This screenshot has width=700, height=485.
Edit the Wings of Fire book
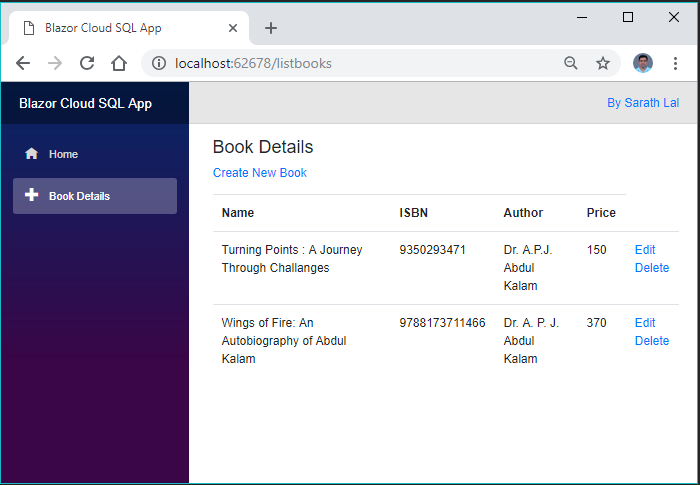coord(645,323)
